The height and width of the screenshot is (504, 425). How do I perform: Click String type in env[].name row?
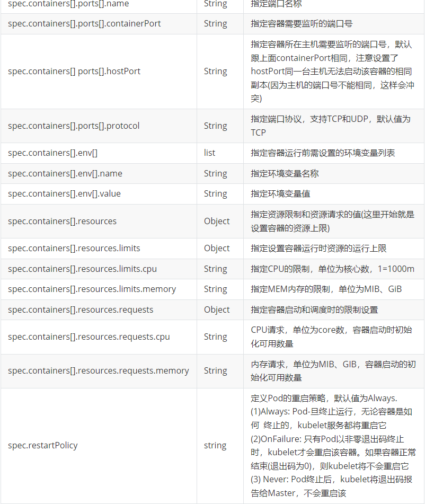click(215, 174)
